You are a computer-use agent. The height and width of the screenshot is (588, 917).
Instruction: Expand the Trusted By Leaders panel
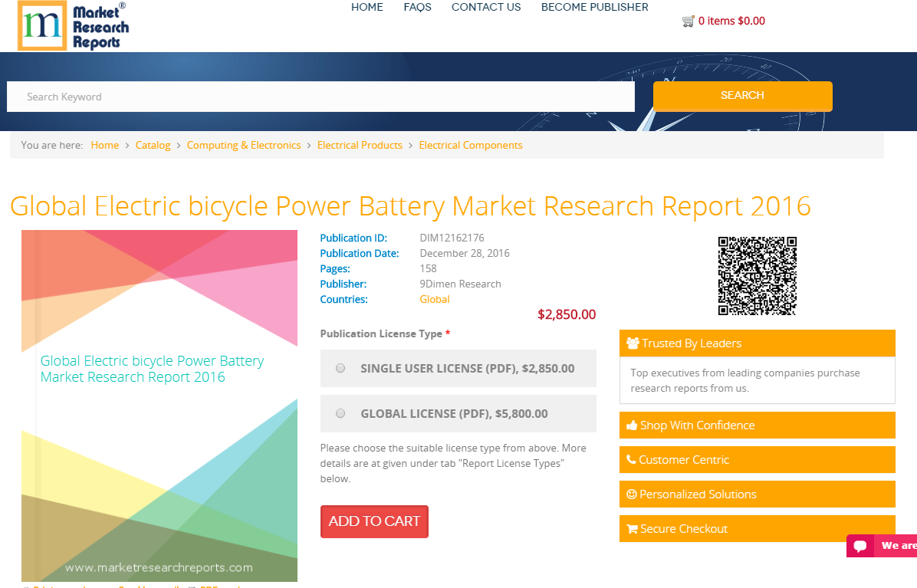click(x=758, y=343)
